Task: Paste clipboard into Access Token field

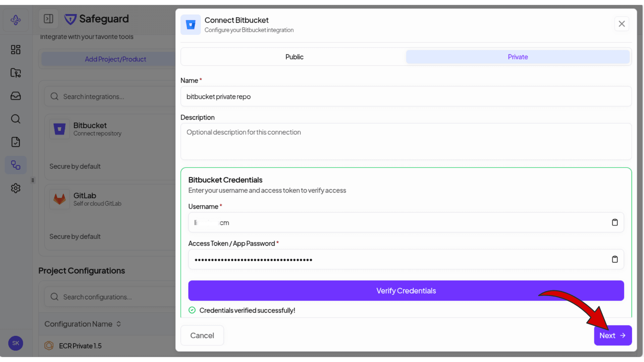Action: click(614, 259)
